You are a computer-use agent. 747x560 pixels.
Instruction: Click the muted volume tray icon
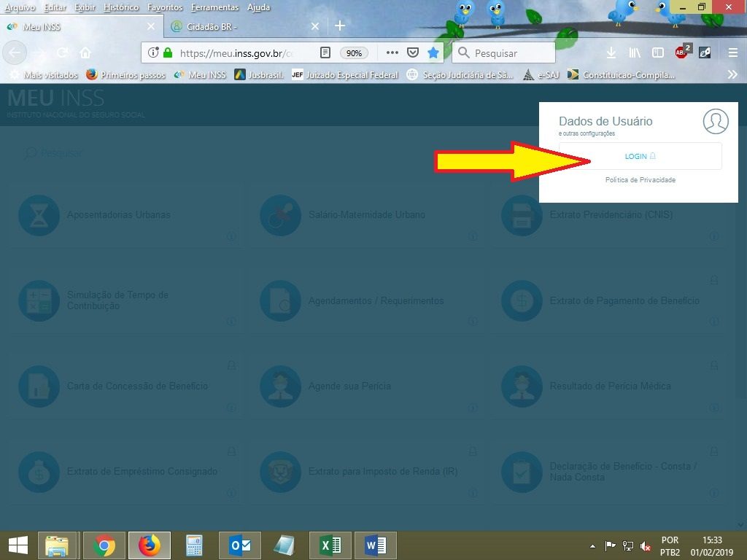click(x=646, y=546)
